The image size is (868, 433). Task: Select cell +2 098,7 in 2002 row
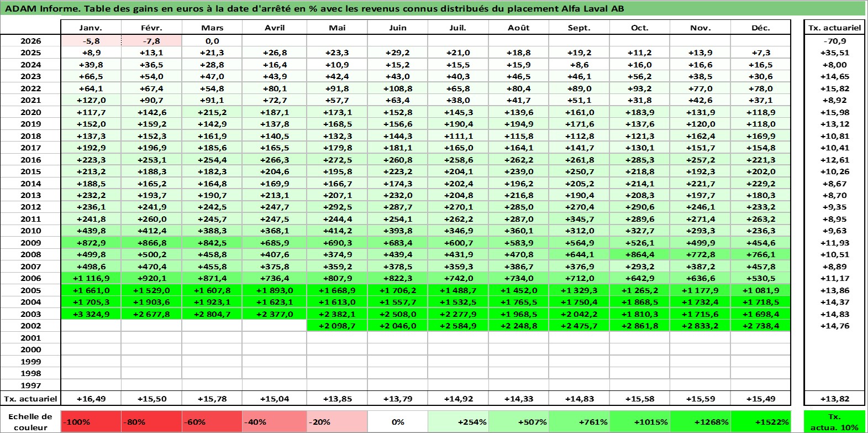(337, 326)
